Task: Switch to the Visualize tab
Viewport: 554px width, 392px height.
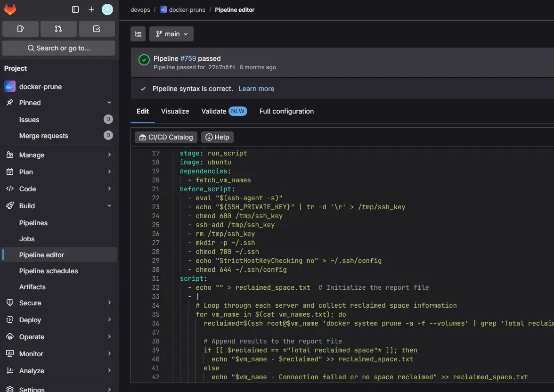Action: pyautogui.click(x=175, y=111)
